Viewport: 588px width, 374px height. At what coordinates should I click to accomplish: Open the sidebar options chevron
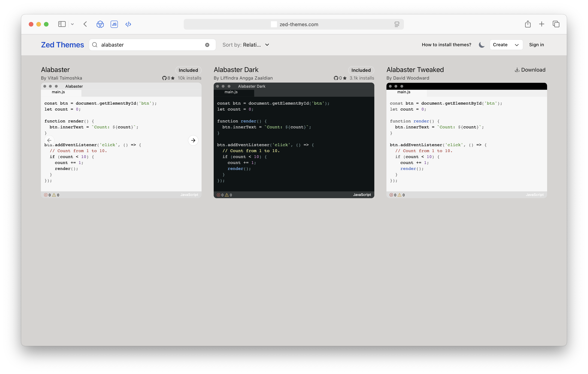[x=72, y=24]
